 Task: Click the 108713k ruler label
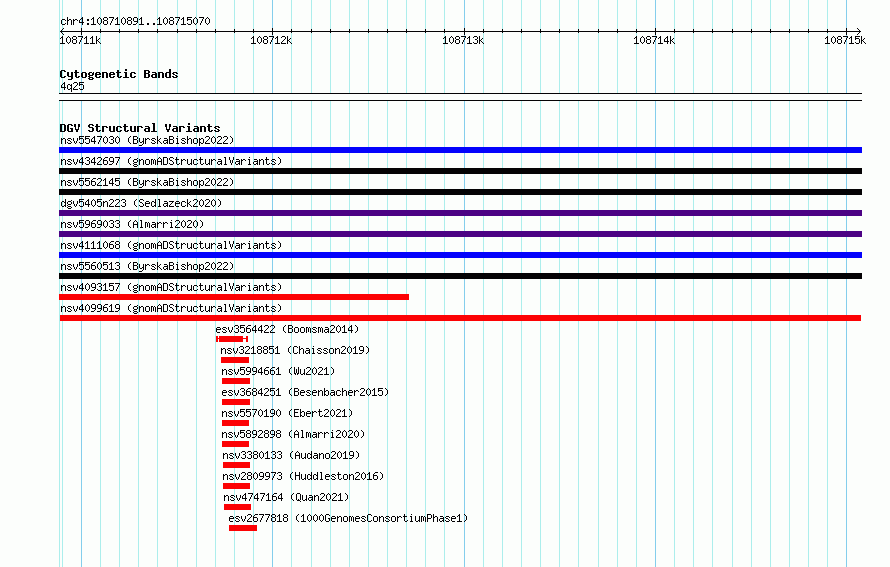463,40
